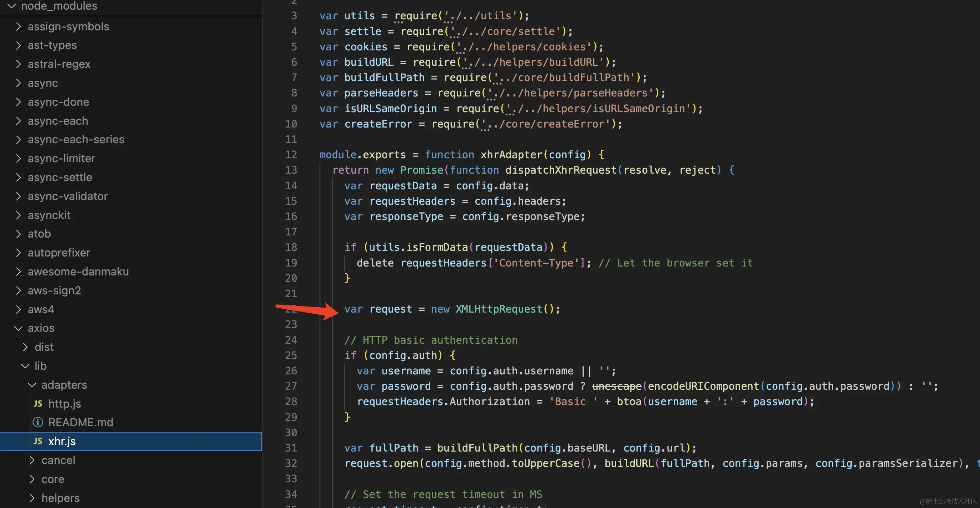The height and width of the screenshot is (508, 980).
Task: Click the './../core/settle' require path
Action: (x=506, y=31)
